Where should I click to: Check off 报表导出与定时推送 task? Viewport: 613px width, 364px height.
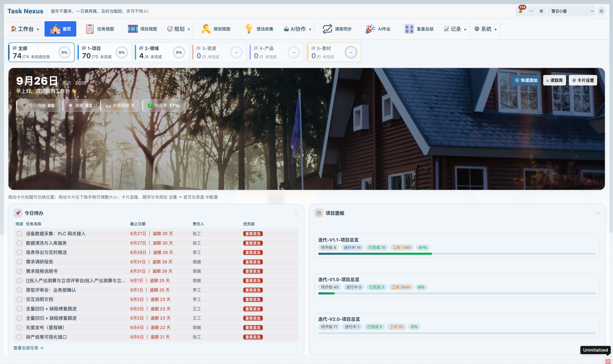[19, 252]
